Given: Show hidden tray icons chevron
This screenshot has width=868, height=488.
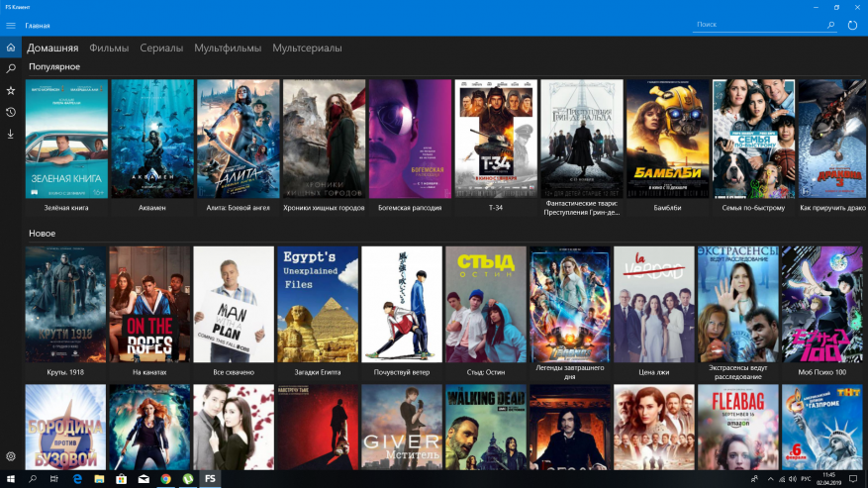Looking at the screenshot, I should [771, 479].
